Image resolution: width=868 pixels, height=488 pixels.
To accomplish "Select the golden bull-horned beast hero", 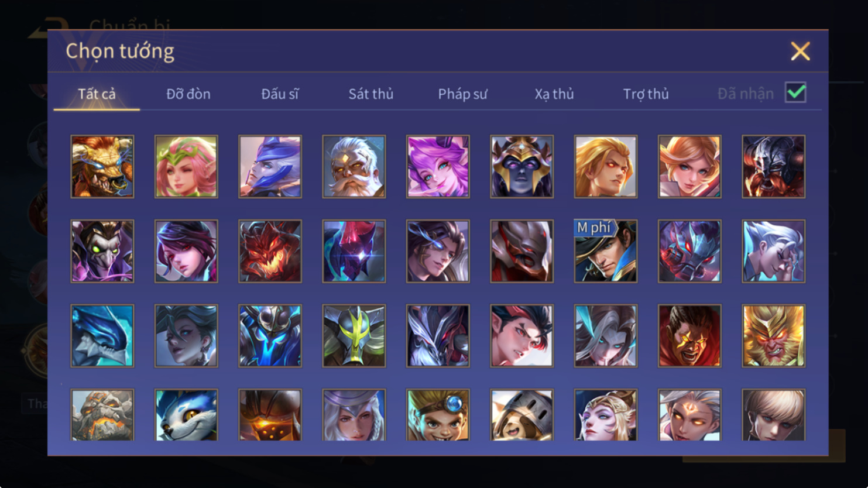I will tap(102, 167).
